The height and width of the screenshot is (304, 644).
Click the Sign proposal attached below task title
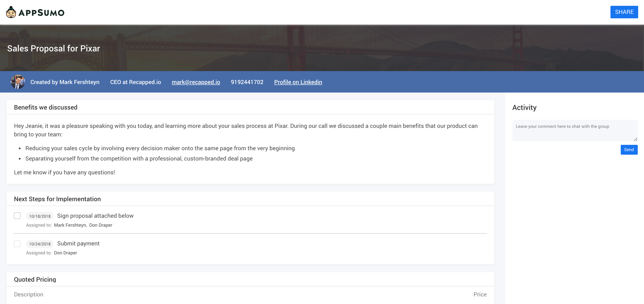(x=95, y=216)
